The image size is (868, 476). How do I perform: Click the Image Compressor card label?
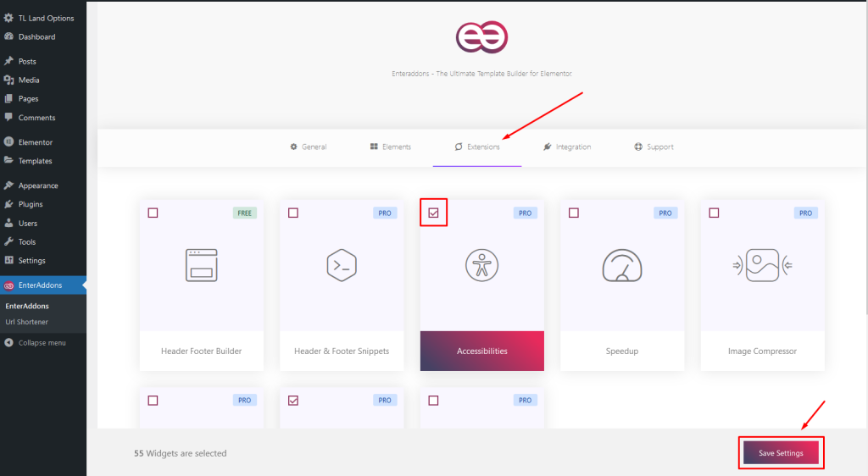(762, 351)
